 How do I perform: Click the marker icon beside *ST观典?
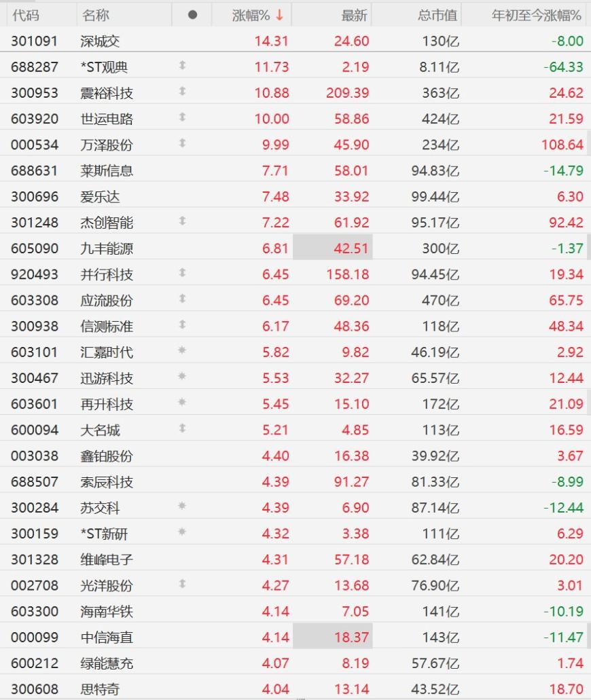click(x=182, y=66)
